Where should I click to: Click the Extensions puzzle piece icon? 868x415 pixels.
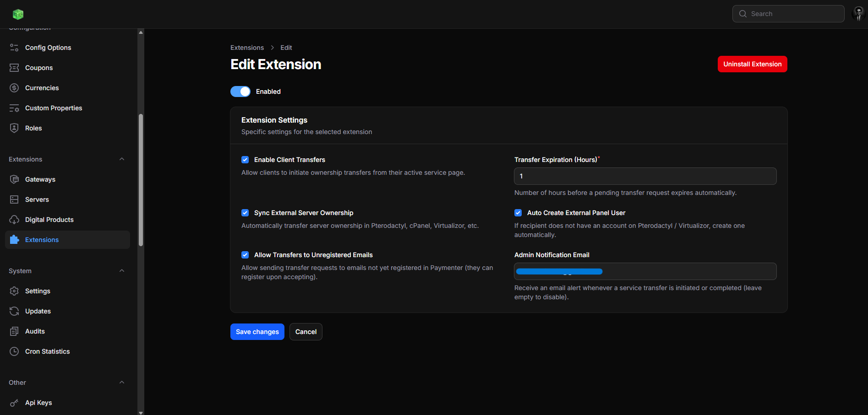click(14, 240)
